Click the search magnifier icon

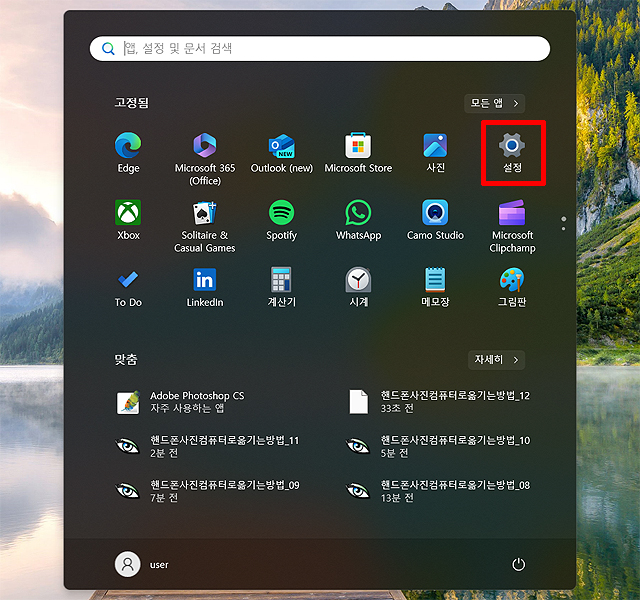[108, 49]
